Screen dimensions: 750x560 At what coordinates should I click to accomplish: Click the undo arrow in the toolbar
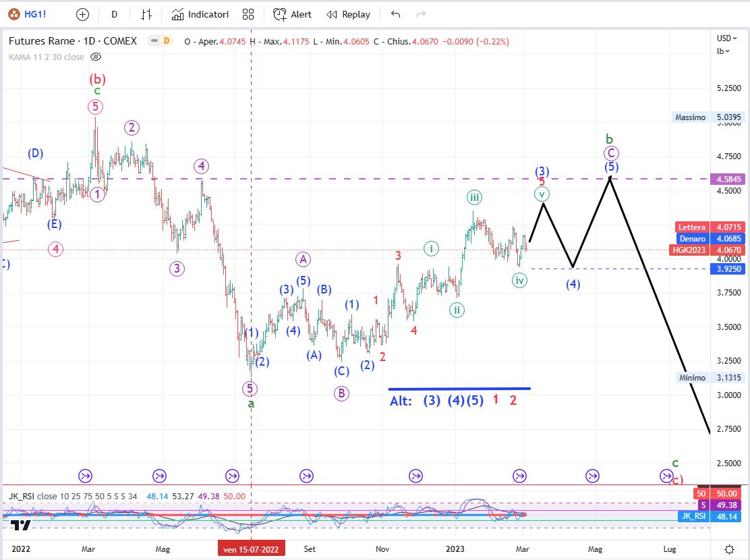coord(395,14)
